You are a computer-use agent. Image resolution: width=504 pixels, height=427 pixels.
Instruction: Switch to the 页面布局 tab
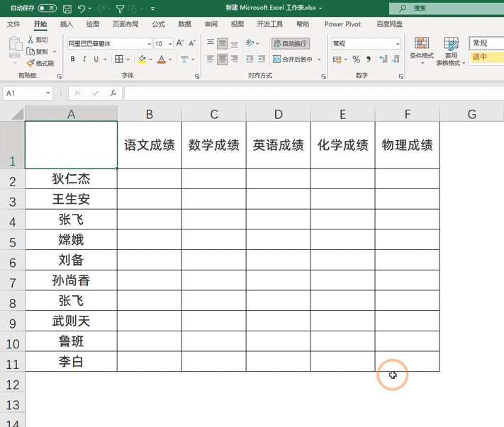(x=125, y=24)
